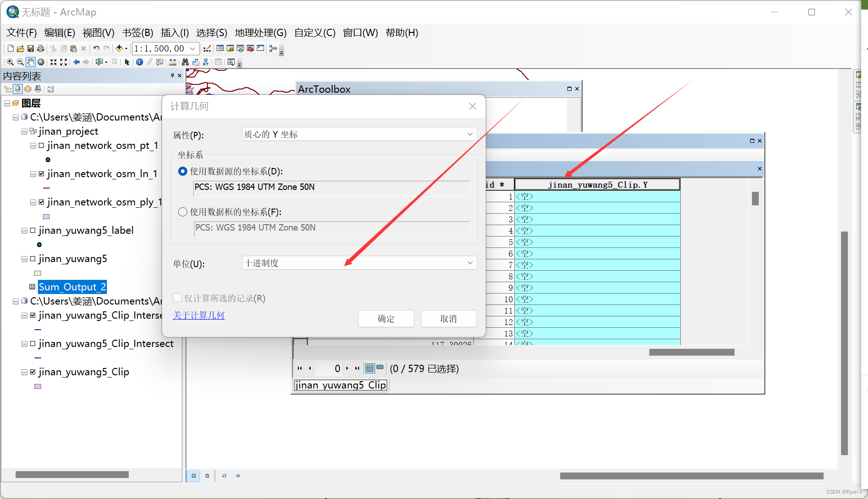Viewport: 868px width, 499px height.
Task: Pick the Select Elements black arrow tool
Action: (x=127, y=62)
